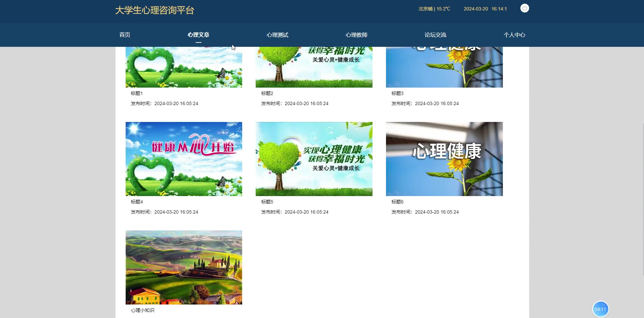This screenshot has height=318, width=644.
Task: Click publish time text under 标题3
Action: coord(425,103)
